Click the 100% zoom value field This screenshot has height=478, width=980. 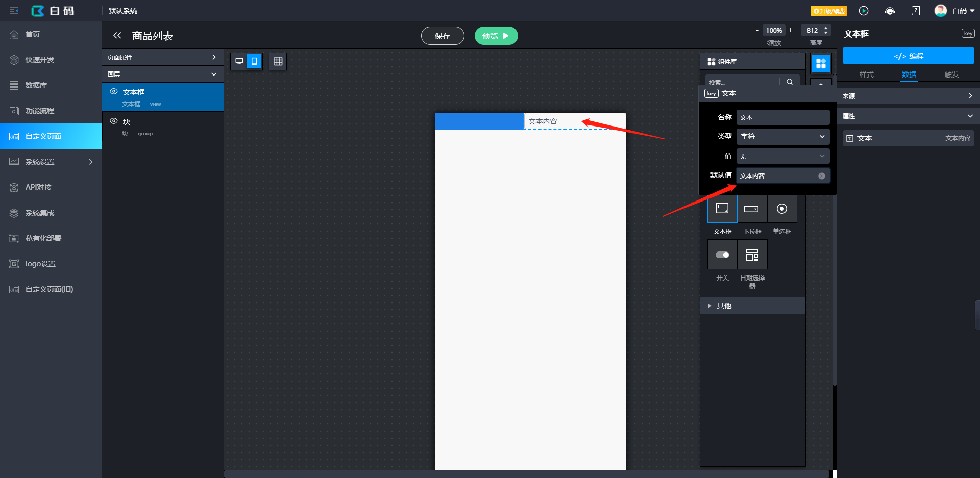774,30
